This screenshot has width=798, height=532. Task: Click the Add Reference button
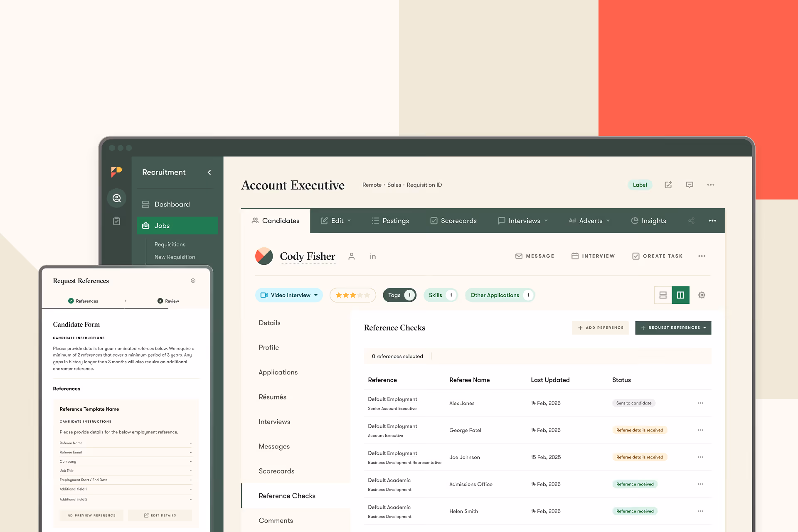point(601,328)
